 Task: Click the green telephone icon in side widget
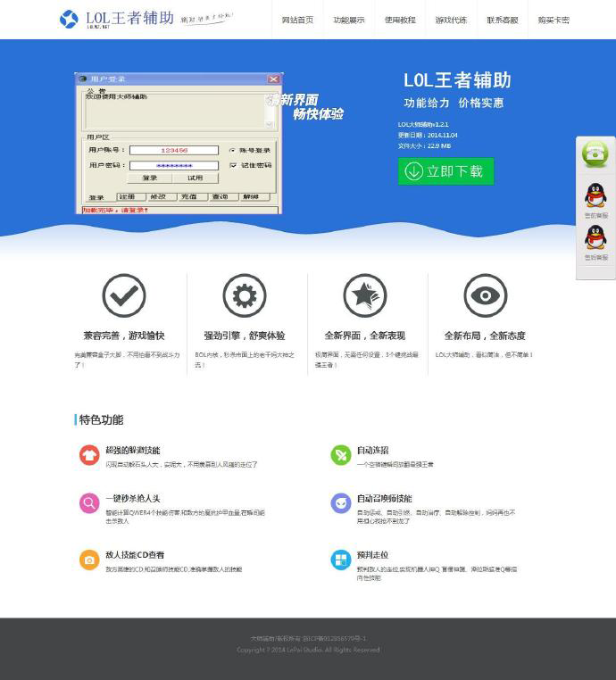tap(595, 154)
